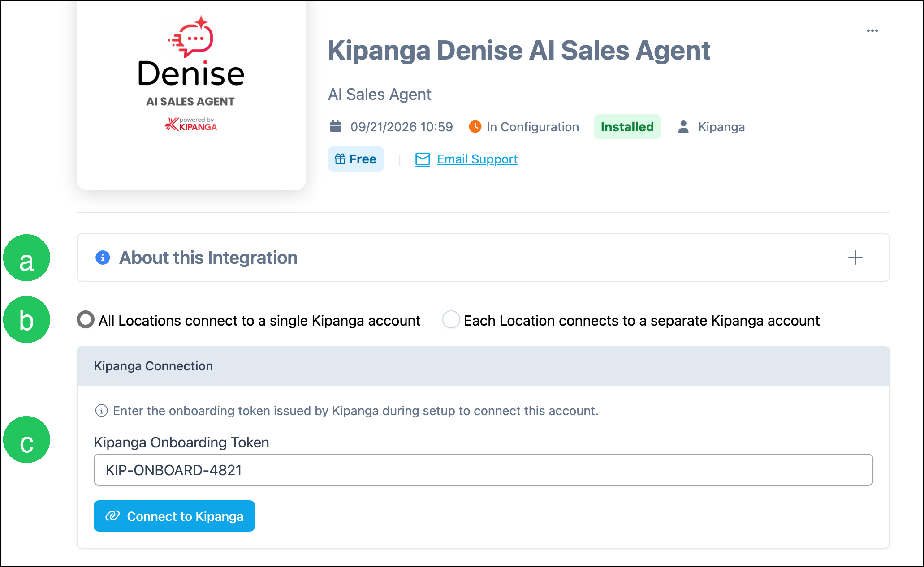
Task: Select Each Location connects to separate account
Action: click(451, 320)
